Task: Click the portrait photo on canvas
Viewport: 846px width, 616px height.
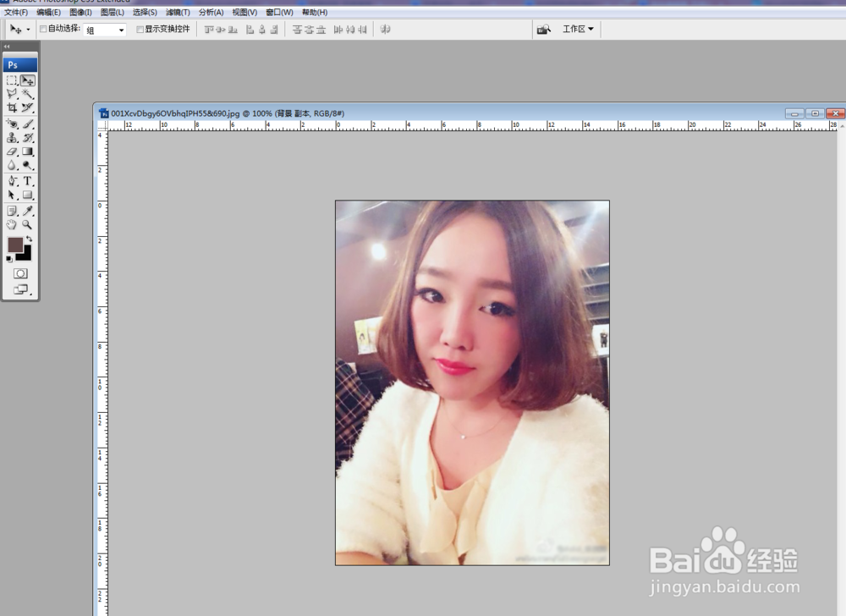Action: pos(472,383)
